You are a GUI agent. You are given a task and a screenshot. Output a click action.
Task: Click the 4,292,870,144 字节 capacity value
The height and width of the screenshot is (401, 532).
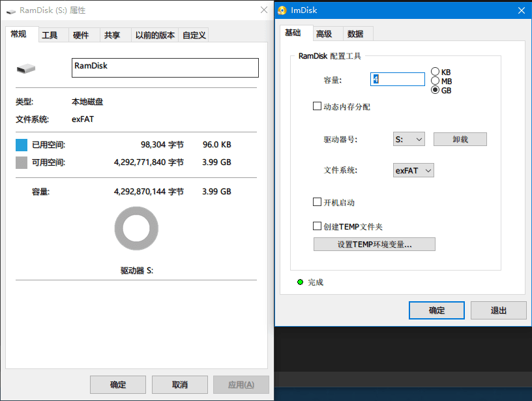point(149,192)
